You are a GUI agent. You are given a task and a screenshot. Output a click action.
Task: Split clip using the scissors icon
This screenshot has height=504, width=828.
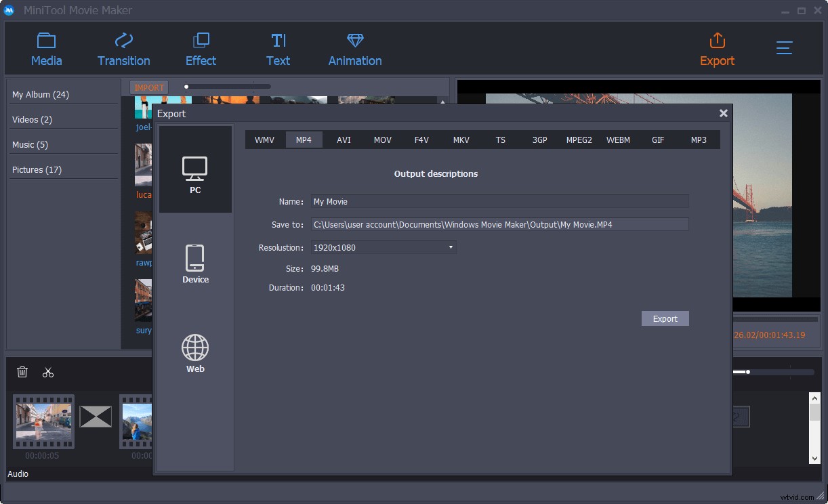(47, 372)
